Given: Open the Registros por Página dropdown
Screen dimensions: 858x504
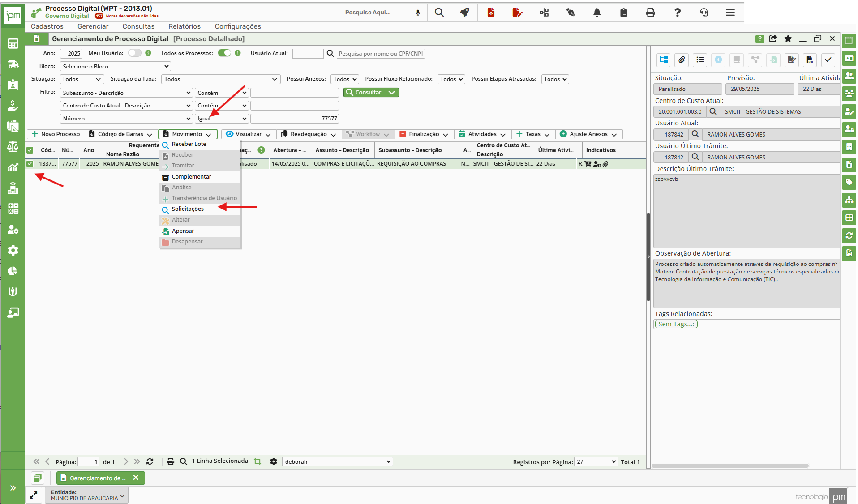Looking at the screenshot, I should [x=596, y=461].
